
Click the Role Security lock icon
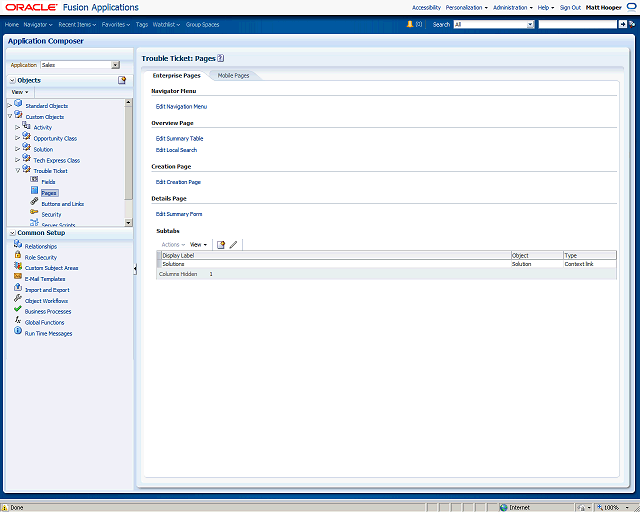18,254
